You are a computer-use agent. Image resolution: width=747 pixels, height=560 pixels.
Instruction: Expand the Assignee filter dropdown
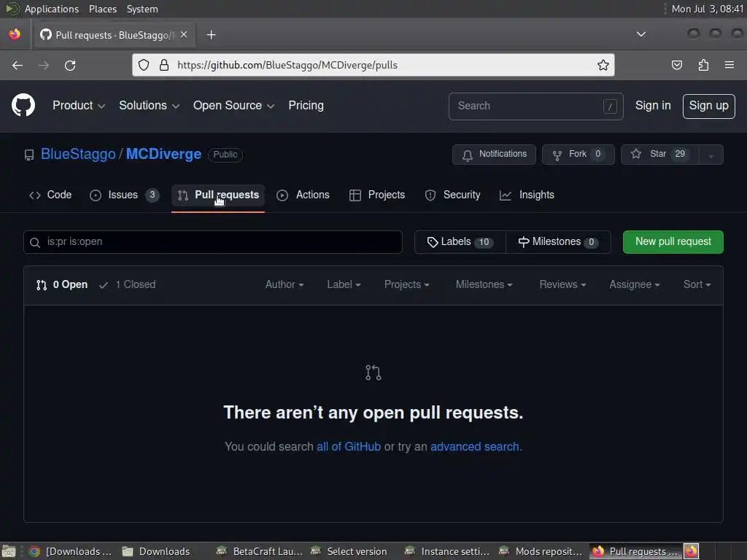point(635,285)
